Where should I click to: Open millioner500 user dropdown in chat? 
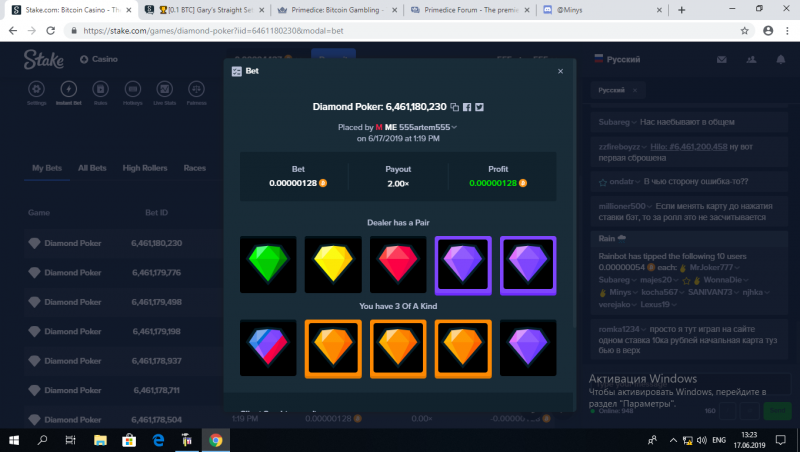coord(626,206)
